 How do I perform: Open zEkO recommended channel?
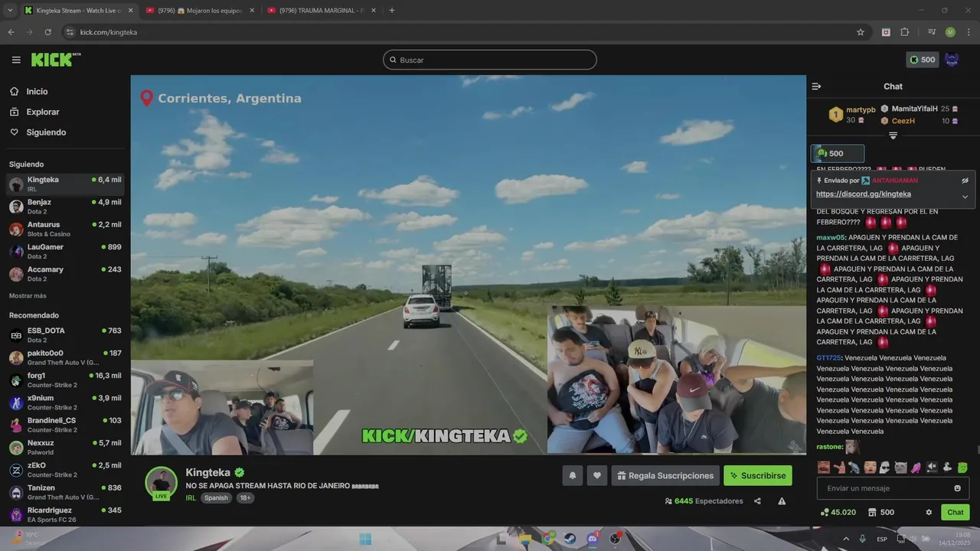coord(65,470)
